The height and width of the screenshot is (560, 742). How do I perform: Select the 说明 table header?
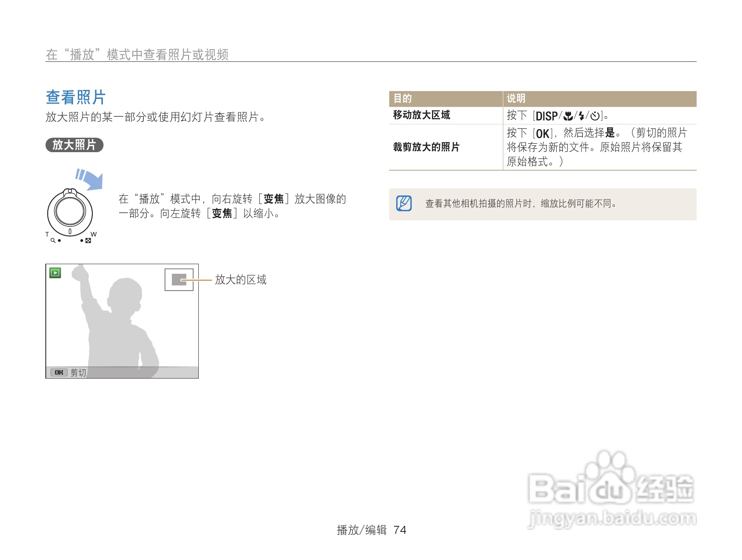point(515,98)
